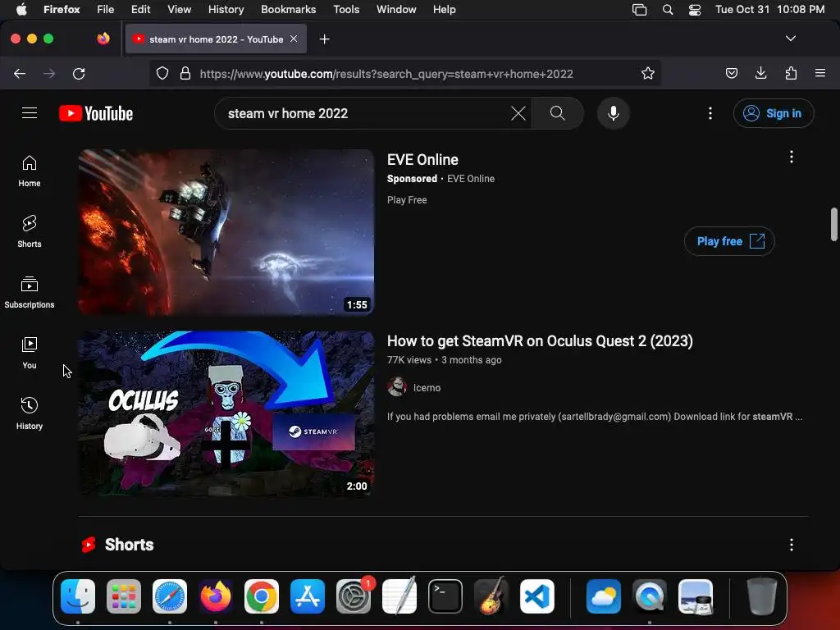Click EVE Online video thumbnail
This screenshot has width=840, height=630.
[226, 232]
